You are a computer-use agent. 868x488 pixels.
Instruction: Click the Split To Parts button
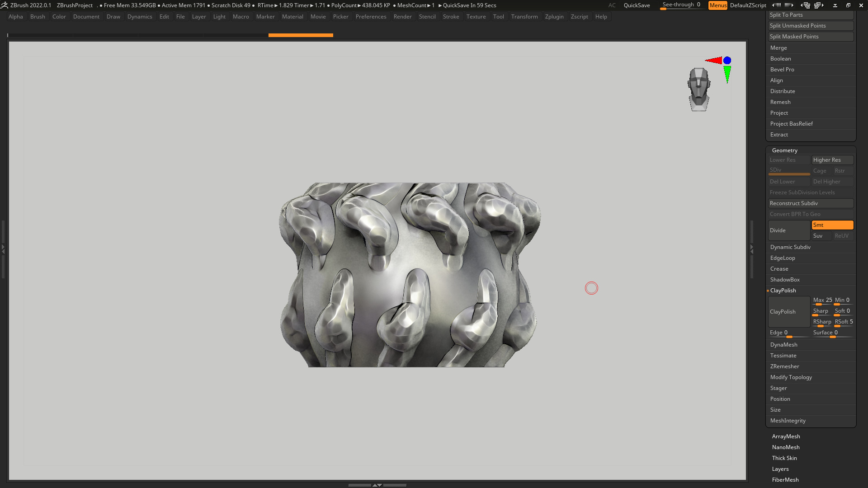(811, 15)
